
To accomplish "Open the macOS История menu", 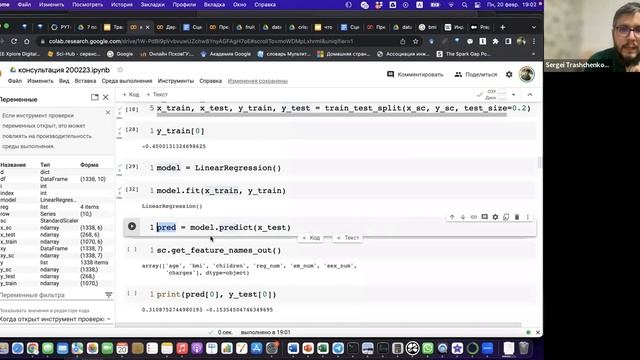I will coord(122,5).
